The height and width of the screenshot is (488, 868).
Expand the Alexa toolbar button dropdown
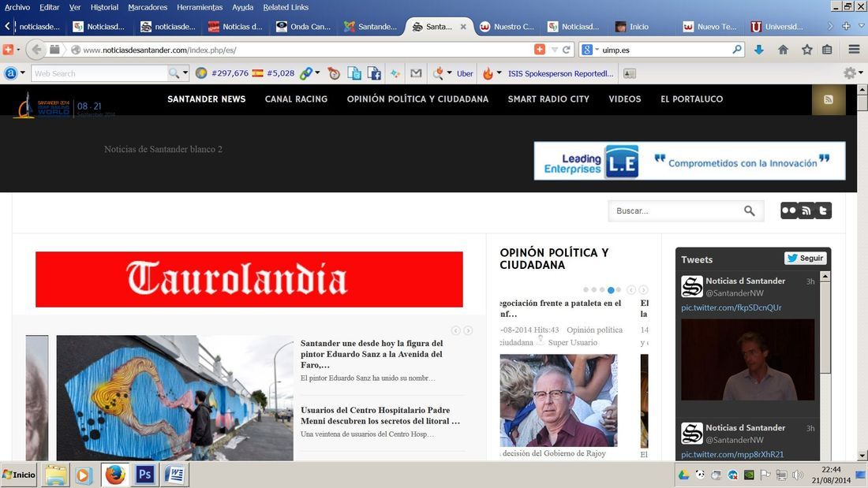click(x=23, y=73)
